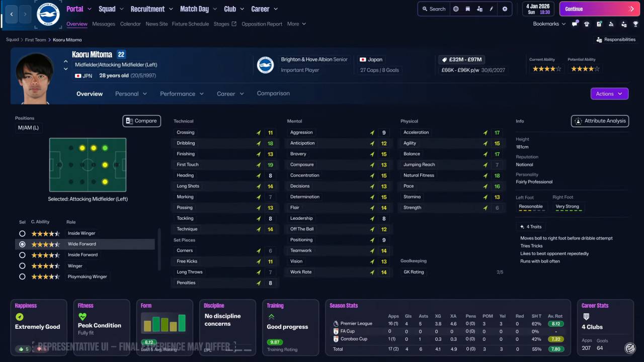Screen dimensions: 644x362
Task: Click the Compare button above Technical attributes
Action: pos(141,121)
